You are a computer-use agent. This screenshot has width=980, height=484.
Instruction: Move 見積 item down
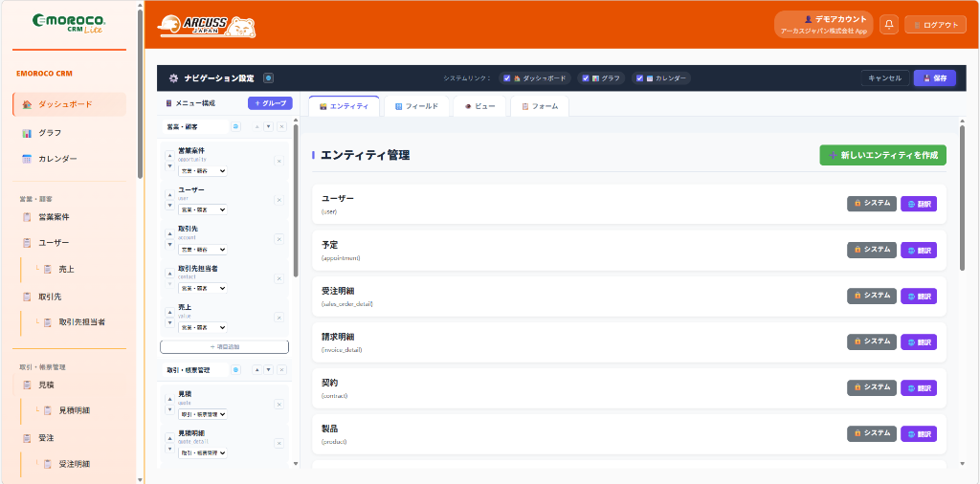tap(169, 409)
